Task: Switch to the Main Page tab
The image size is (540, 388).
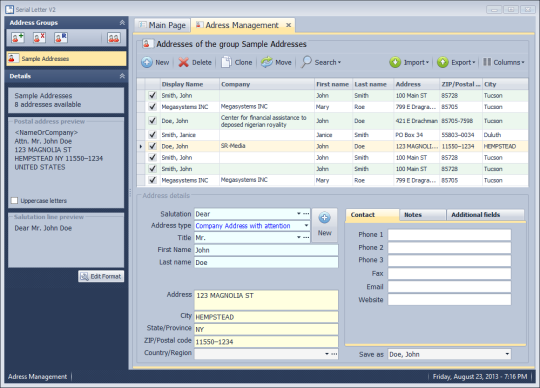Action: 162,25
